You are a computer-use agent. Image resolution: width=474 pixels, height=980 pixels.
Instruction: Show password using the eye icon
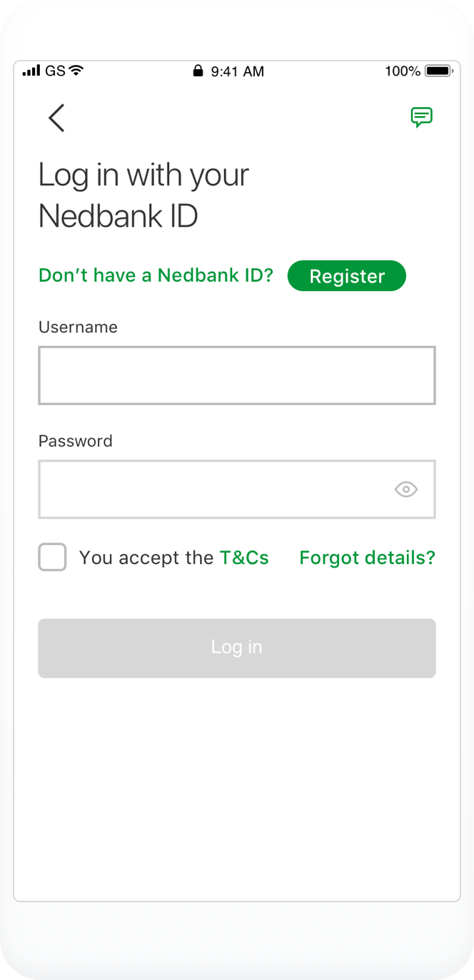(406, 489)
